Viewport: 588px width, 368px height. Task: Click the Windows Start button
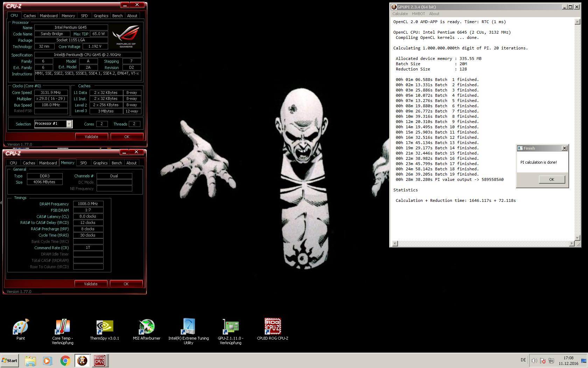10,360
